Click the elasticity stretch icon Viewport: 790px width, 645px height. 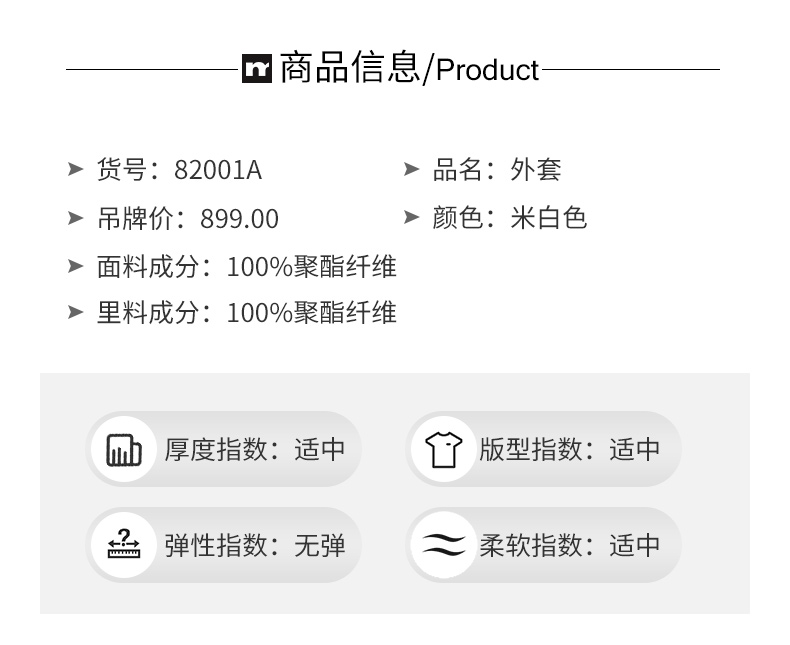point(125,545)
